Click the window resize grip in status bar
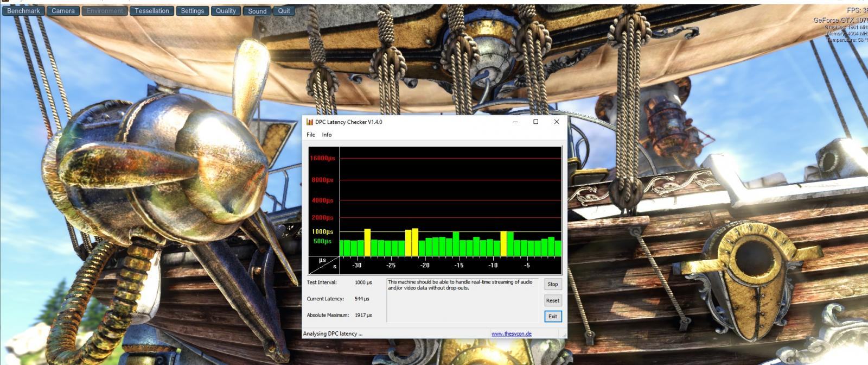Screen dimensions: 868x365 tap(563, 335)
